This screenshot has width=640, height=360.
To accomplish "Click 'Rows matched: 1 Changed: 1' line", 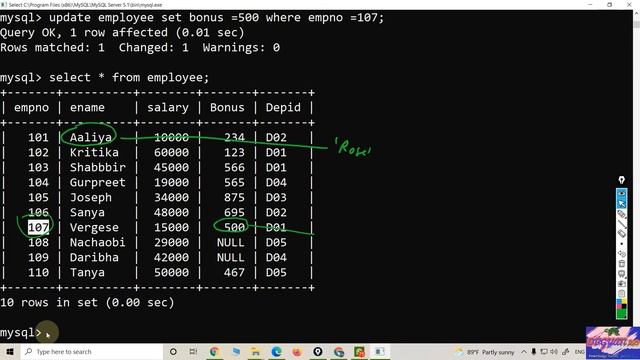I will pos(140,48).
